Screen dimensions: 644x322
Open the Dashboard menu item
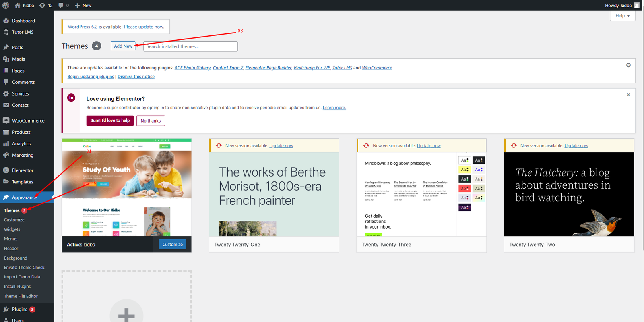coord(23,21)
